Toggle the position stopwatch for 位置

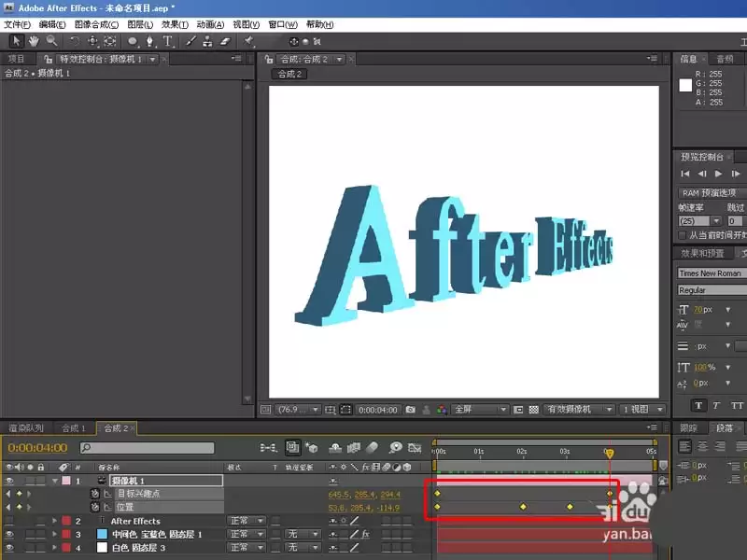(x=95, y=507)
